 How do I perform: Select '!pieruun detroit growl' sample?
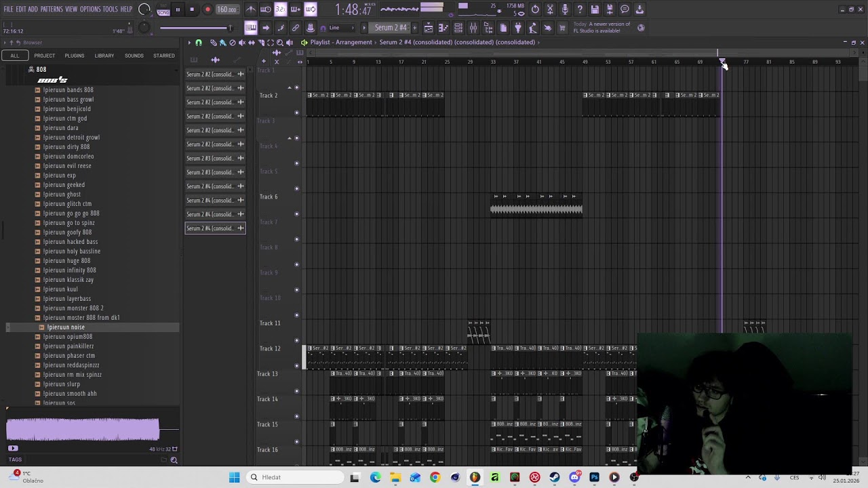click(x=71, y=138)
